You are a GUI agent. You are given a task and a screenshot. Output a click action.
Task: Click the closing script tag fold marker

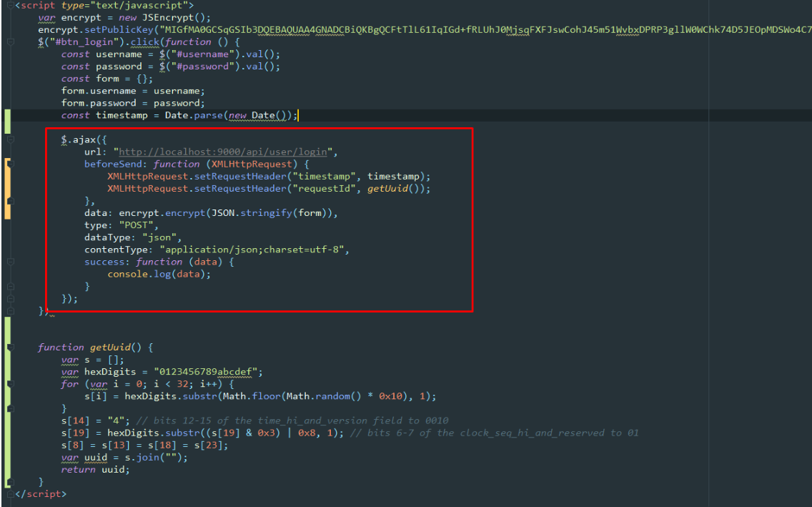[x=10, y=494]
